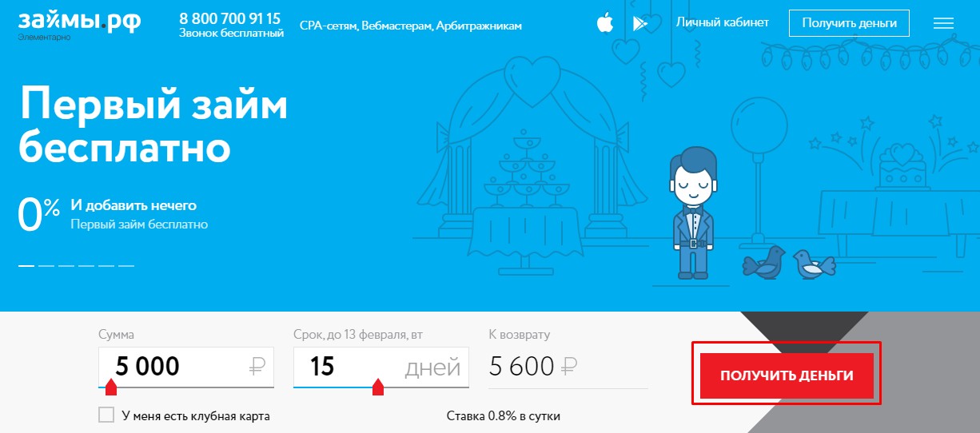Image resolution: width=980 pixels, height=433 pixels.
Task: Click the groom character illustration
Action: click(x=693, y=212)
